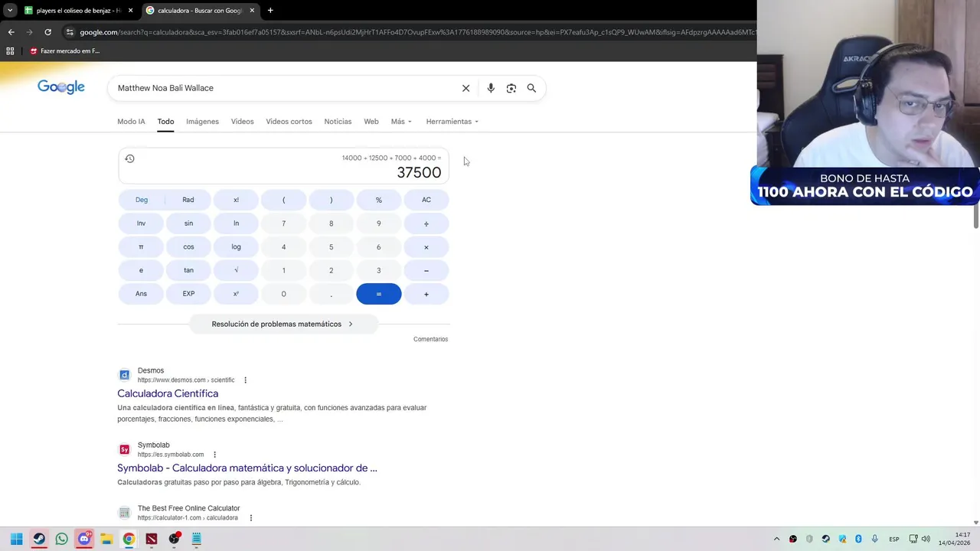Select Rad angle mode in calculator

click(188, 200)
